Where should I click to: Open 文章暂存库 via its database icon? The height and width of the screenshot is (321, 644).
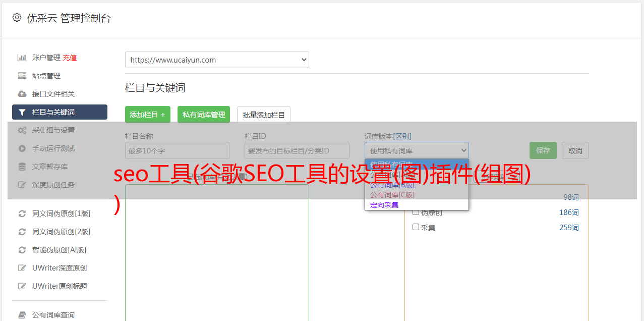coord(22,167)
